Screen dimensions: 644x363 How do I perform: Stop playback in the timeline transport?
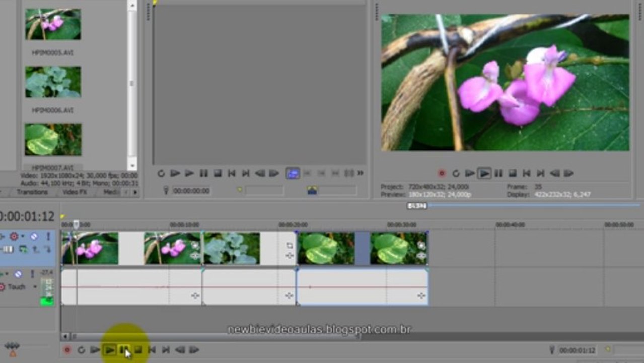pyautogui.click(x=138, y=349)
